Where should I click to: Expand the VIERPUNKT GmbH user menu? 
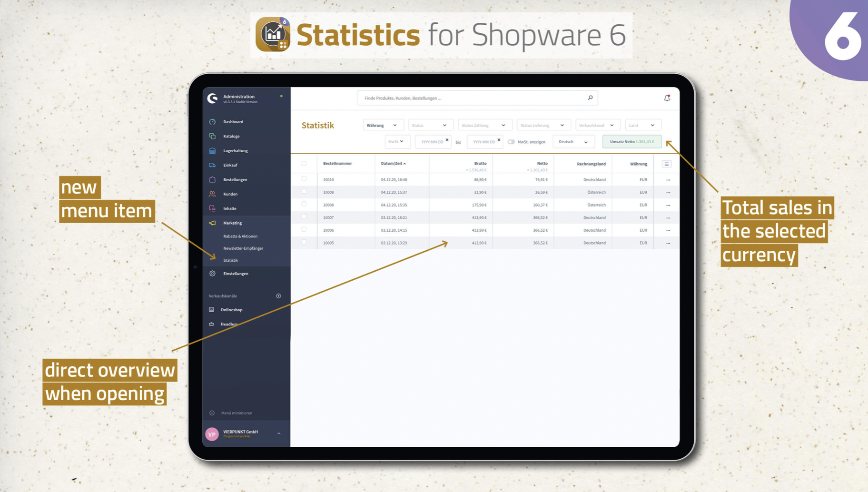[279, 433]
